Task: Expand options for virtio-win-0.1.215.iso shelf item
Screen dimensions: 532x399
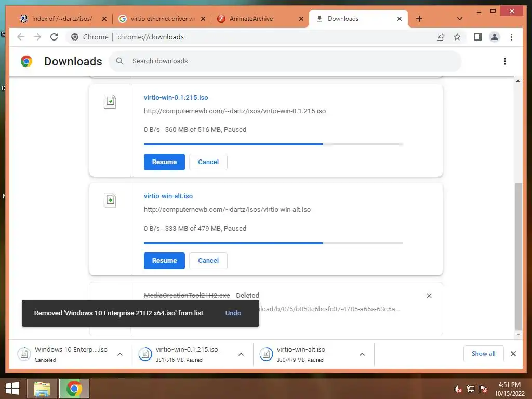Action: click(241, 354)
